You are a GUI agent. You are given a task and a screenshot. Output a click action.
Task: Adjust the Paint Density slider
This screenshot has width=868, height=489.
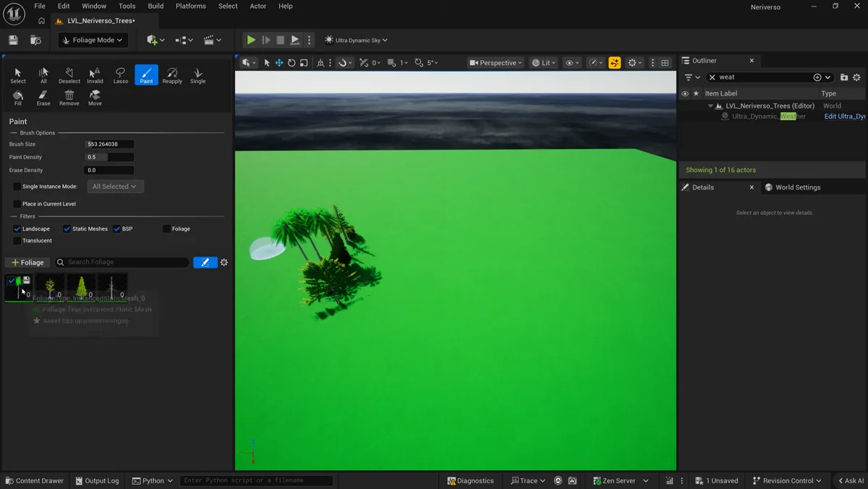(x=109, y=157)
